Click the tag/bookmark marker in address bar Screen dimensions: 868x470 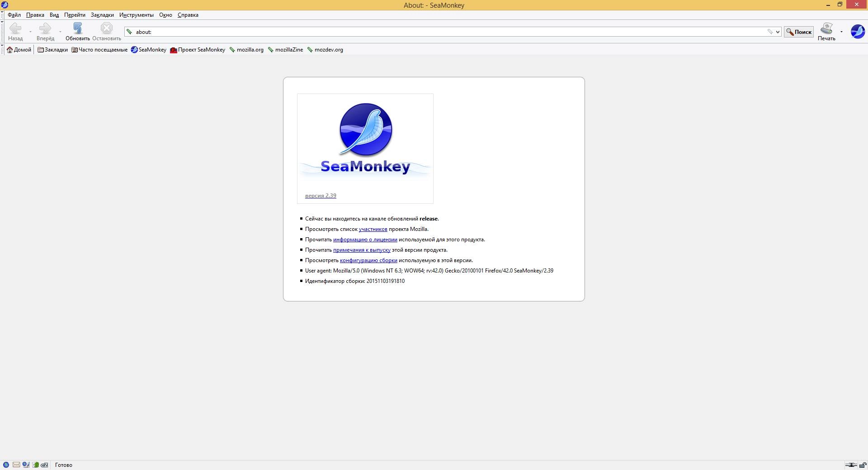click(769, 32)
